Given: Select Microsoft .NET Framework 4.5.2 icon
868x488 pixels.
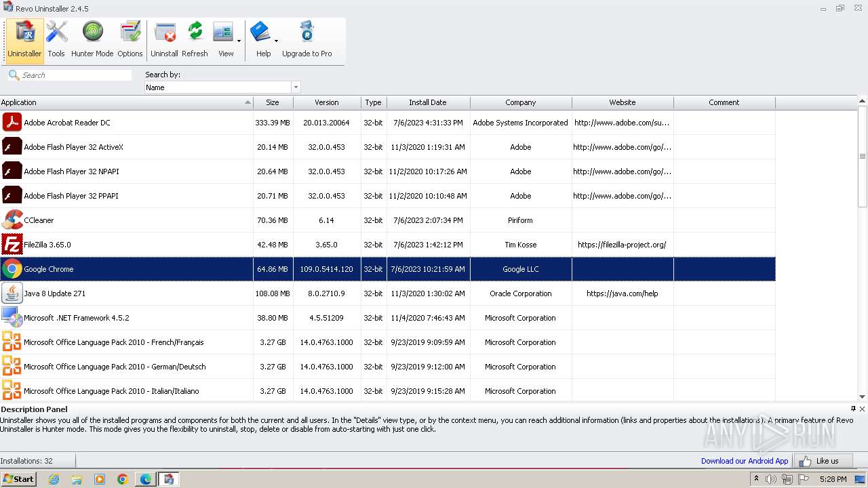Looking at the screenshot, I should click(12, 318).
